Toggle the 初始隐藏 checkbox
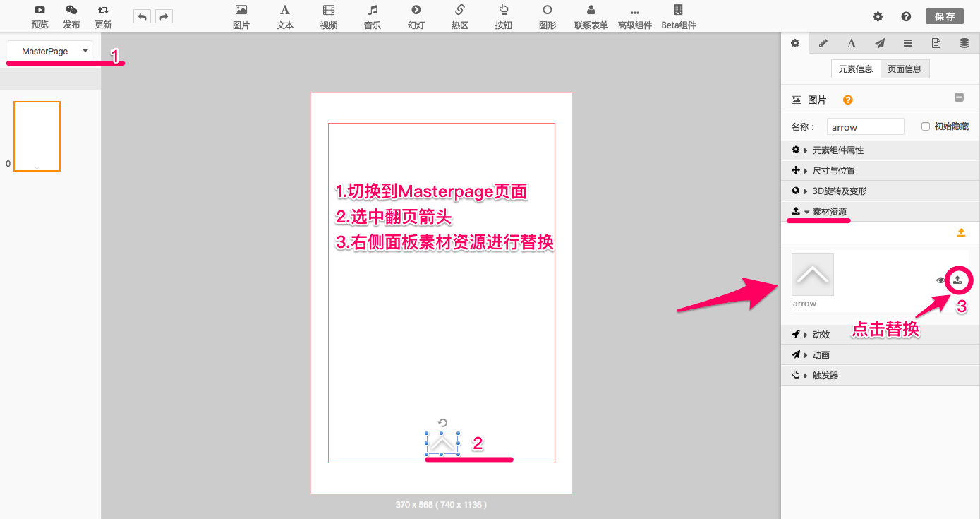Image resolution: width=980 pixels, height=519 pixels. tap(926, 126)
